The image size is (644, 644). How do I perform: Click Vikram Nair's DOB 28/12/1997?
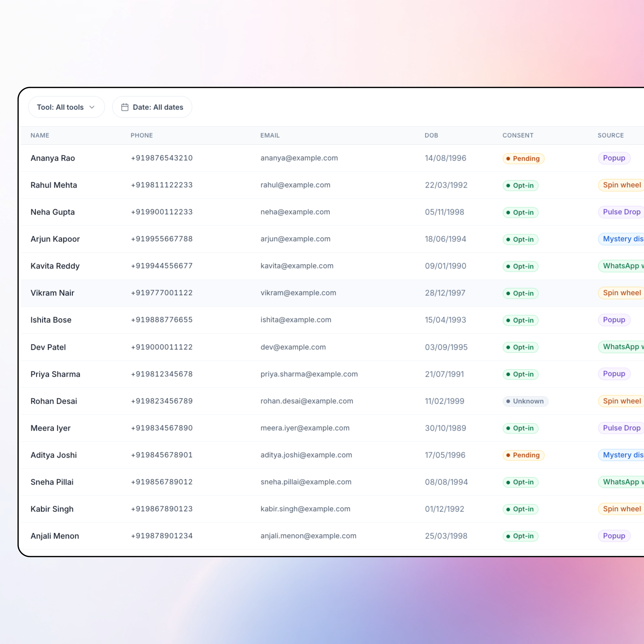(445, 293)
